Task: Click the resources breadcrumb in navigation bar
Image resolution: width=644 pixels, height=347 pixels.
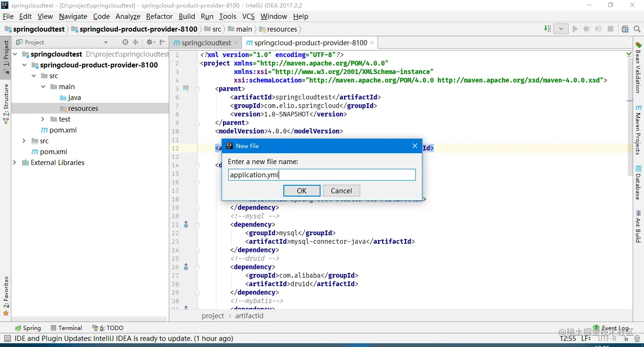Action: (x=278, y=29)
